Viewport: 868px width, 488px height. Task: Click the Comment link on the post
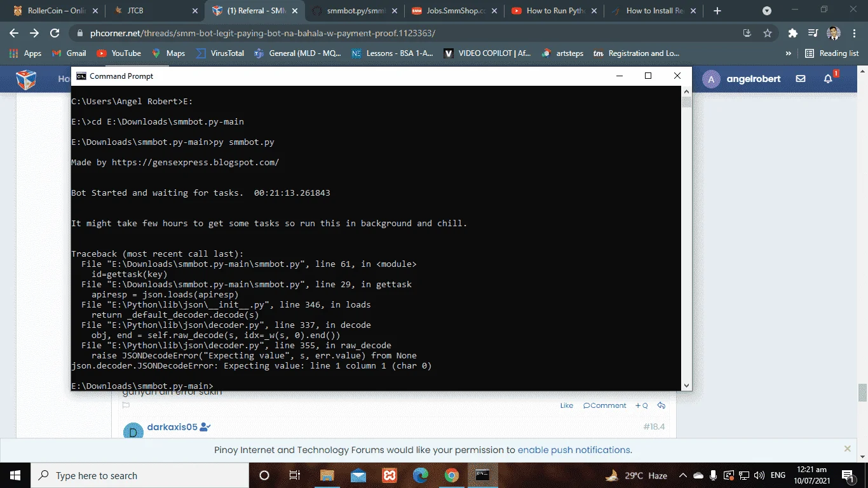605,405
